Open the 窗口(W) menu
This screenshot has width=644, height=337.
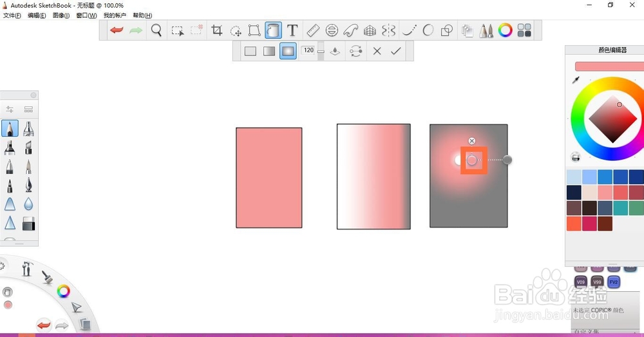click(x=86, y=15)
